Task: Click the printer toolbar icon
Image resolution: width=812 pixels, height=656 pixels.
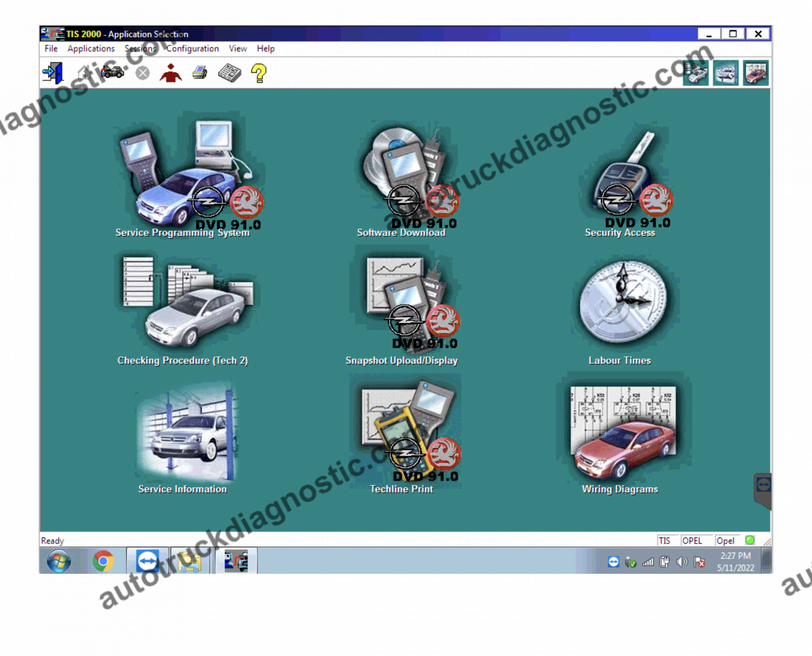Action: (x=200, y=73)
